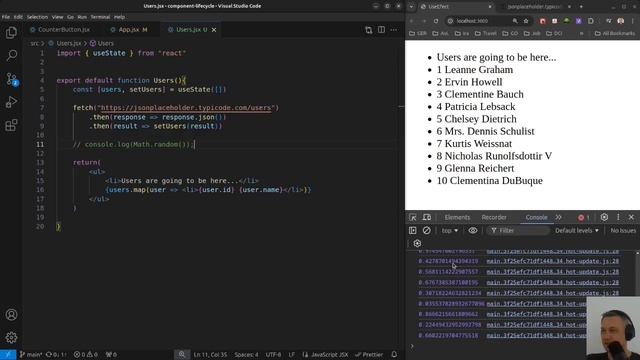640x360 pixels.
Task: Open the DevTools settings gear
Action: point(604,218)
